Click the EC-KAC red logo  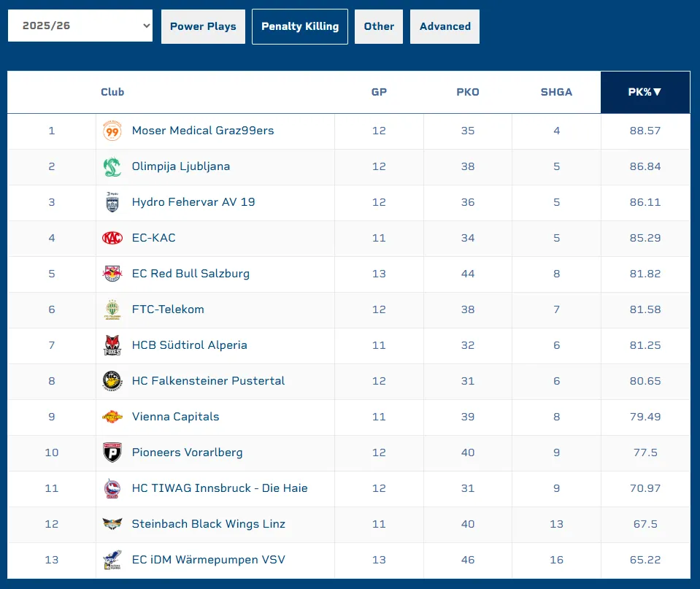click(112, 239)
